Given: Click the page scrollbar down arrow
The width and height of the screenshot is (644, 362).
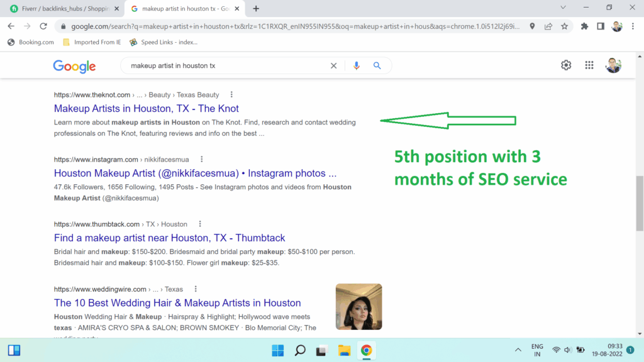Looking at the screenshot, I should tap(640, 334).
